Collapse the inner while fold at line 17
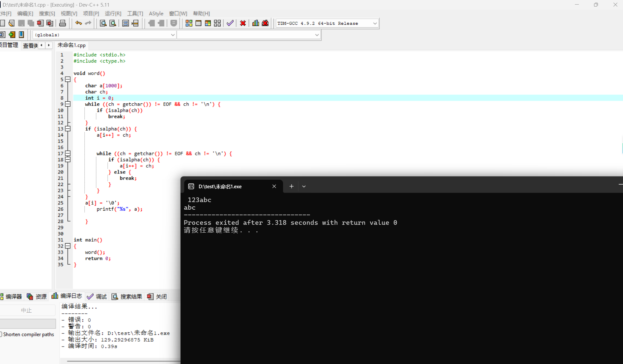This screenshot has height=364, width=623. click(x=68, y=153)
